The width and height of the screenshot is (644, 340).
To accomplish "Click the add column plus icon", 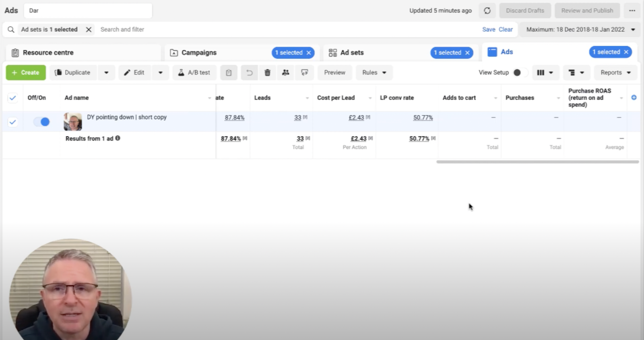I will pos(634,97).
